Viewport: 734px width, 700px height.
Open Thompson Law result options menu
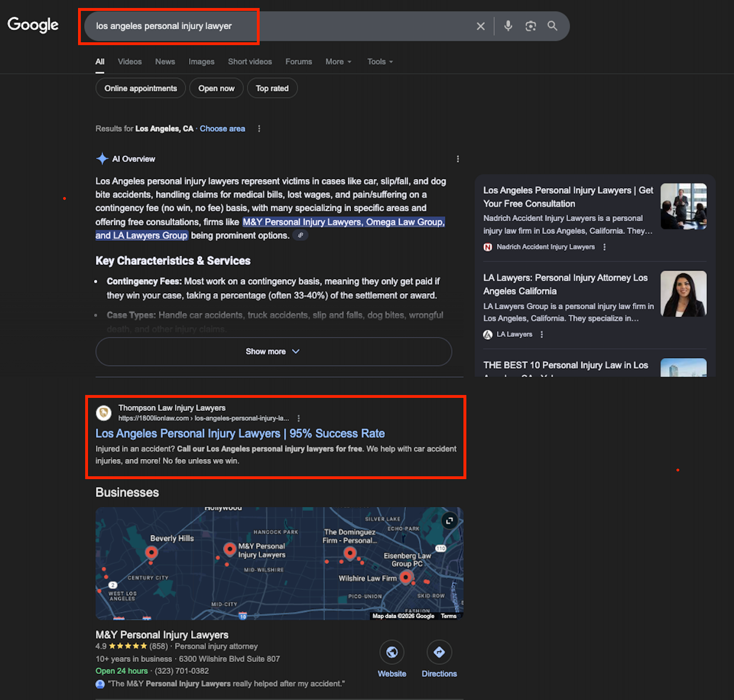point(299,418)
